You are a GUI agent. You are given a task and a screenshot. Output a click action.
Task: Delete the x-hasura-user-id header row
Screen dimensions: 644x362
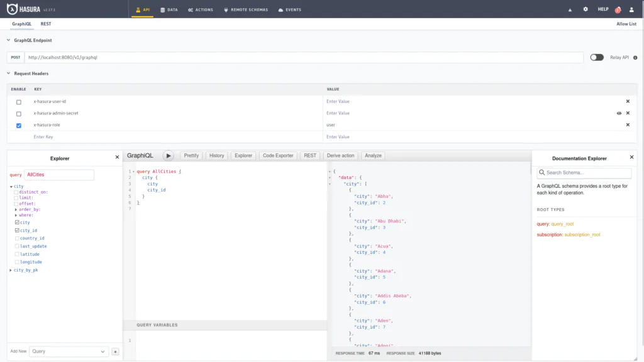628,101
